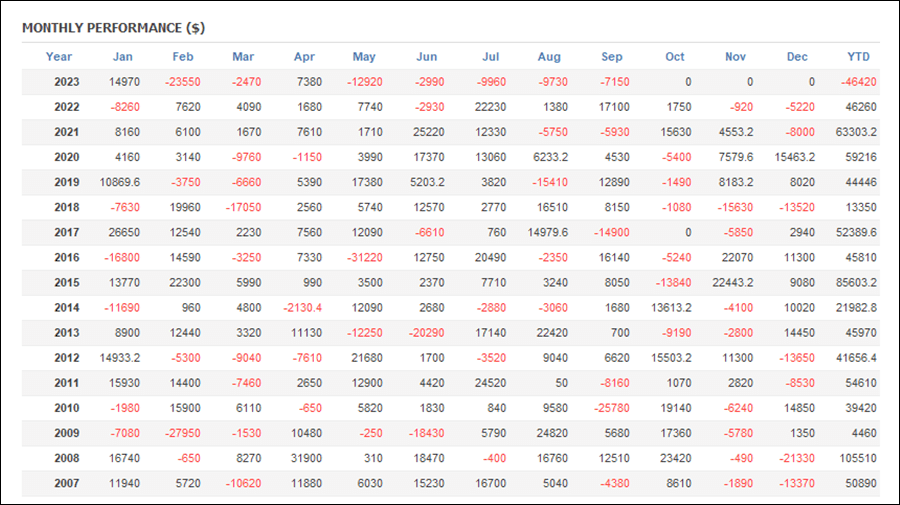Click the Jun column header
Screen dimensions: 900x505
point(426,56)
